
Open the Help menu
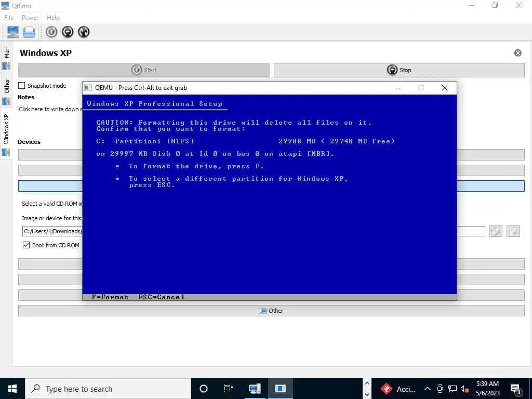54,18
